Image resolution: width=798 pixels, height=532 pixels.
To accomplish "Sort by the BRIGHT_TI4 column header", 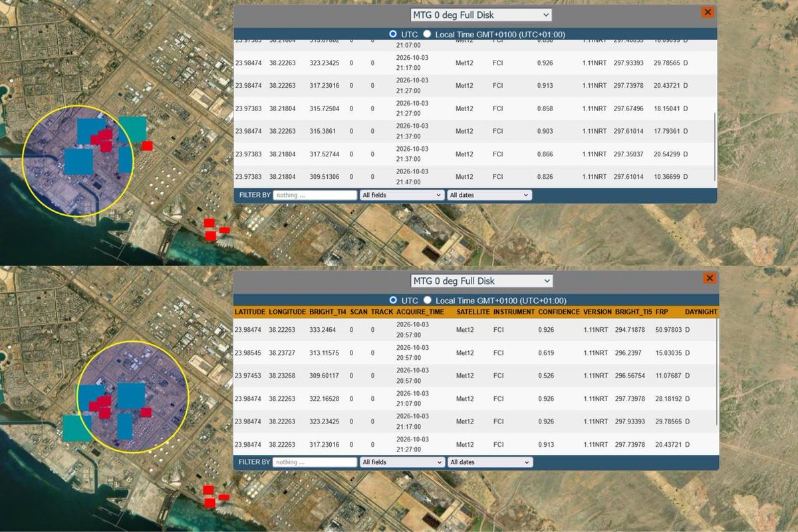I will 327,312.
